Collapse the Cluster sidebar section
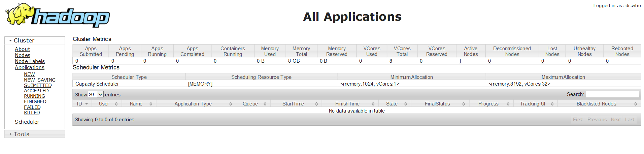Screen dimensions: 644x154 (x=11, y=40)
